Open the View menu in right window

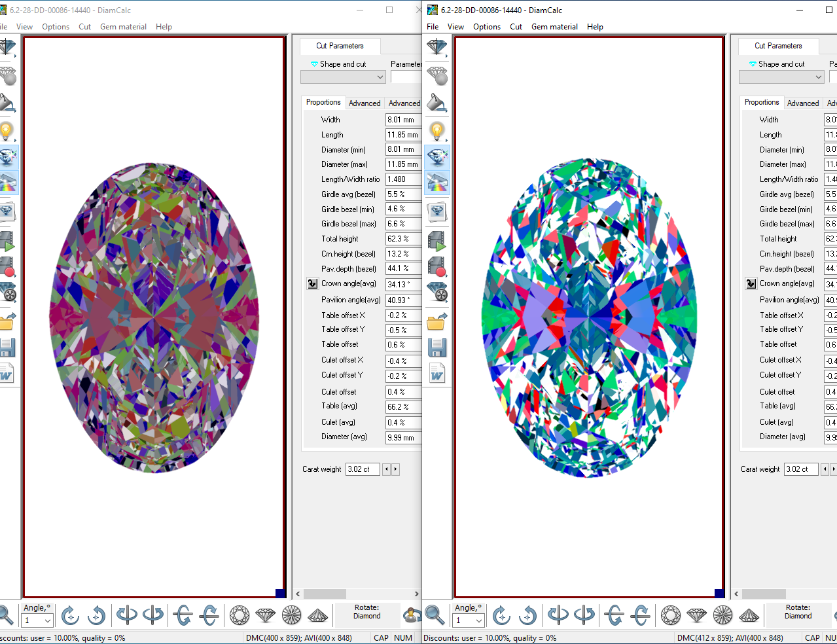[x=455, y=27]
